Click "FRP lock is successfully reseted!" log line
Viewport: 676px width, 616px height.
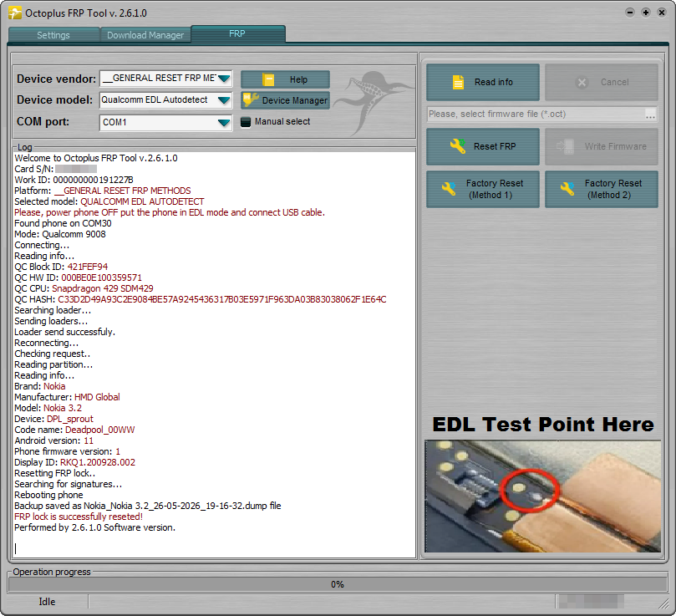pos(79,517)
